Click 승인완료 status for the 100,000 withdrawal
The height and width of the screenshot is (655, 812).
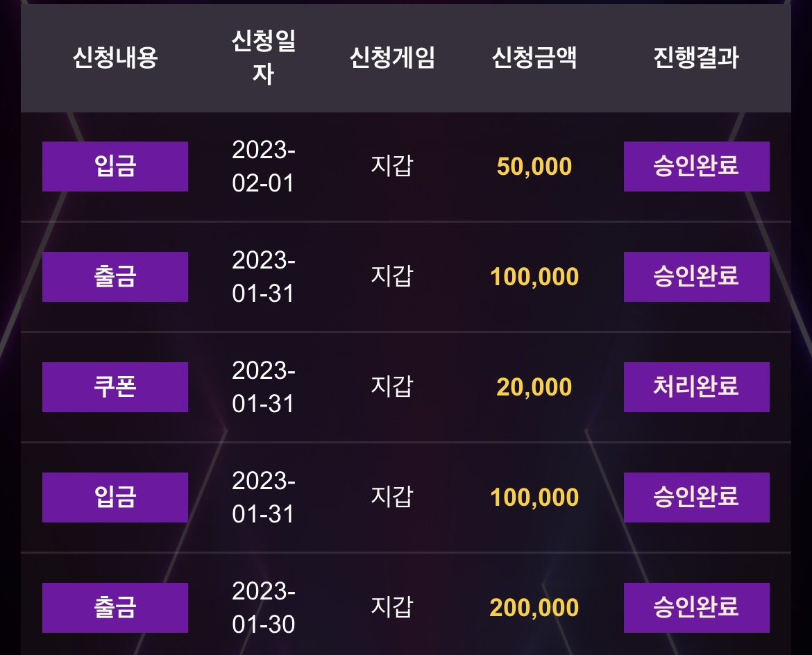(x=697, y=276)
